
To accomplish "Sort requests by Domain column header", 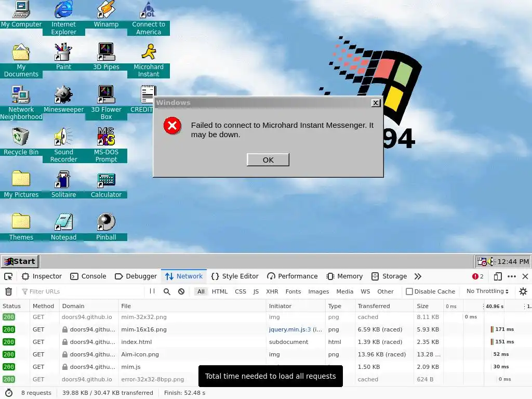I will tap(89, 306).
